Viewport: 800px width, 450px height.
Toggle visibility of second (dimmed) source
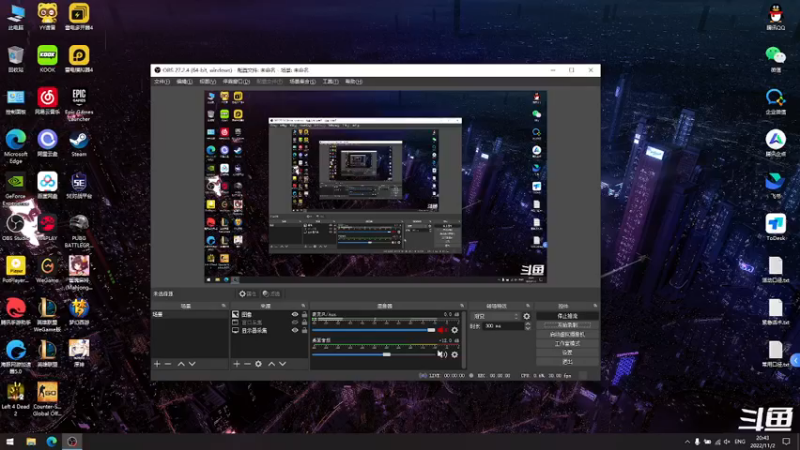pos(295,322)
